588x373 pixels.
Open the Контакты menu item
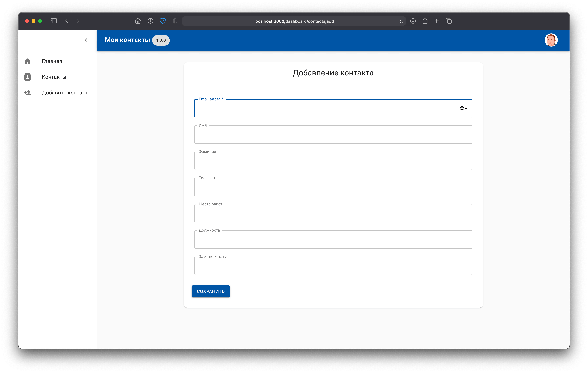(x=54, y=77)
